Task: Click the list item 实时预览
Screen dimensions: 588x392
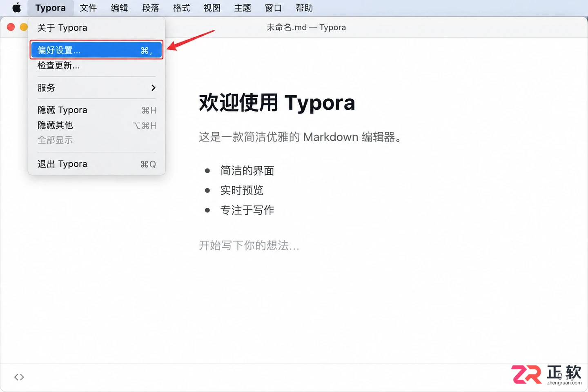Action: pos(242,190)
